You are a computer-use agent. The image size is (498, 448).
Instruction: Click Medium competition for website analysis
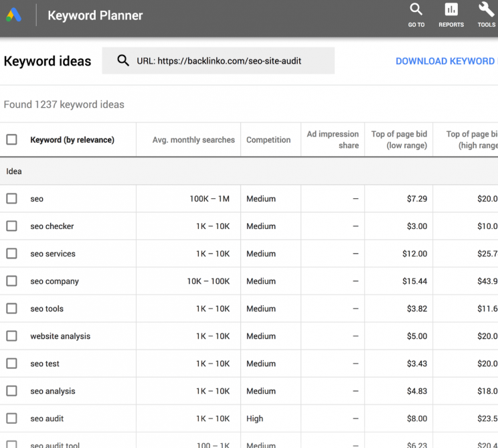(x=261, y=336)
